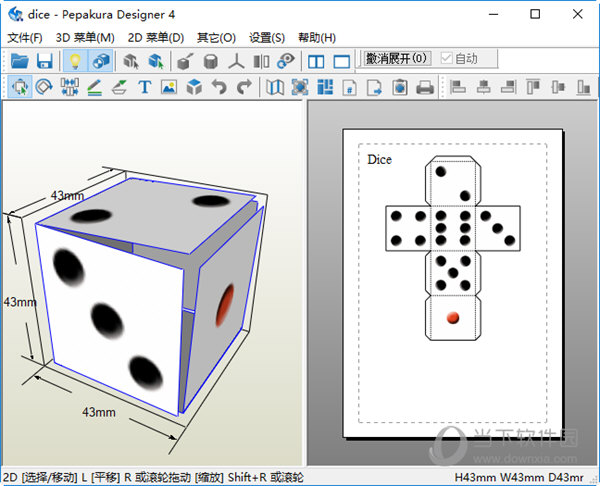
Task: Select the Text tool T icon
Action: 144,88
